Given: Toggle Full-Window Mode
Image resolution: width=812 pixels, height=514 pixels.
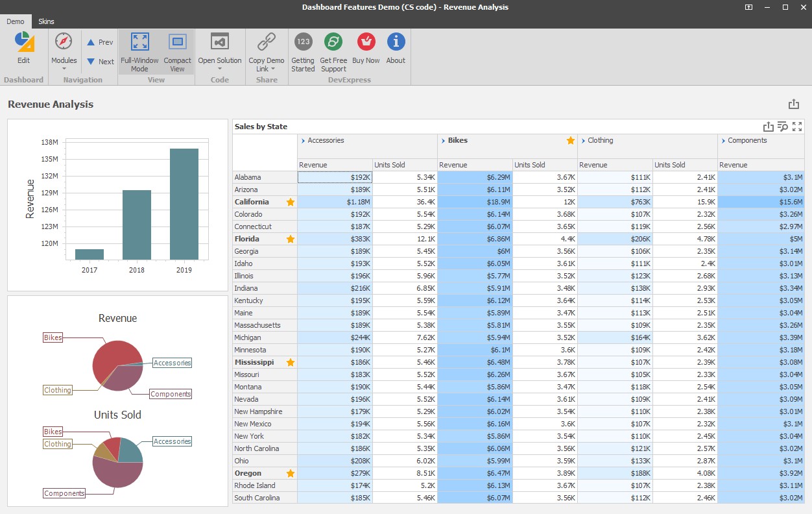Looking at the screenshot, I should pos(139,42).
